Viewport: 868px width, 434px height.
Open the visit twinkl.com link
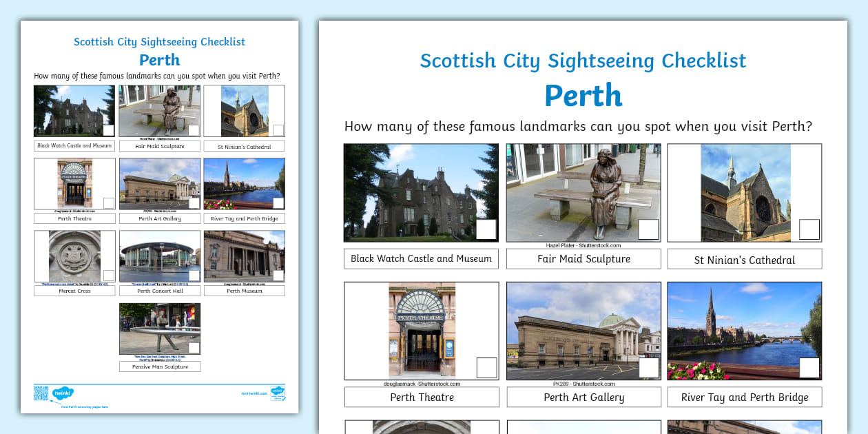(254, 393)
